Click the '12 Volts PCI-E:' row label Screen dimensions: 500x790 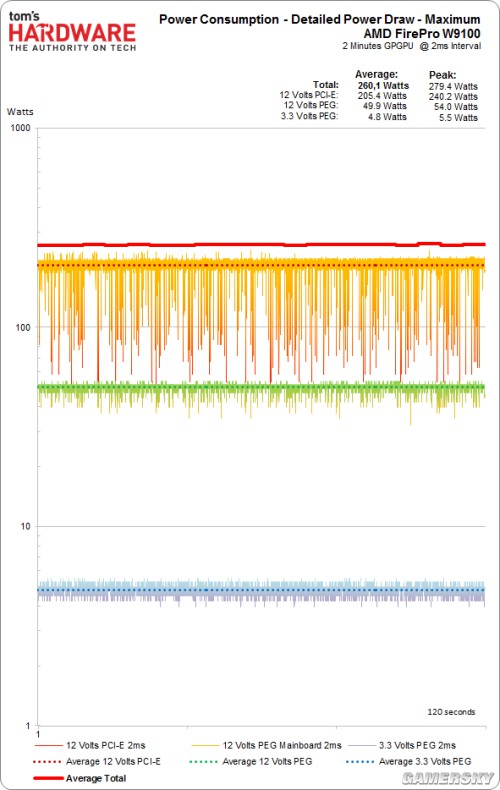309,95
